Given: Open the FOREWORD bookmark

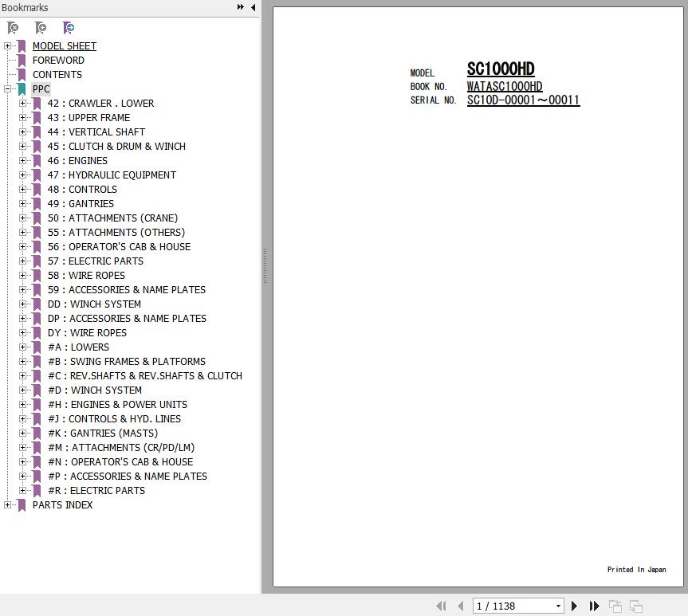Looking at the screenshot, I should point(58,60).
